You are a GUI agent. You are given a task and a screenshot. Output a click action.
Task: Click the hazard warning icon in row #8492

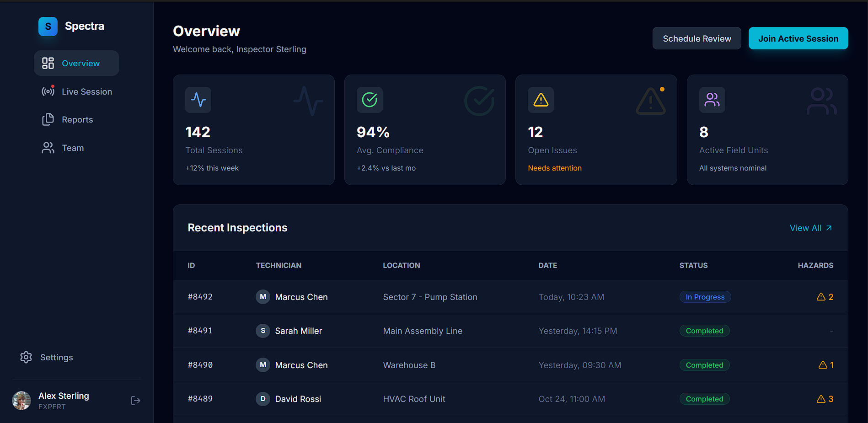(x=821, y=297)
